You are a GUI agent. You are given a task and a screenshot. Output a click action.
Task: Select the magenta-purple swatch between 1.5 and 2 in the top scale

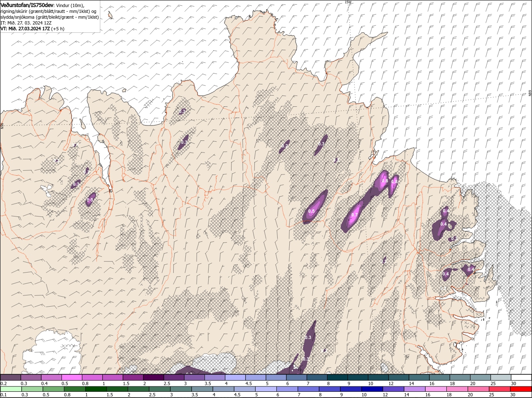click(x=133, y=377)
